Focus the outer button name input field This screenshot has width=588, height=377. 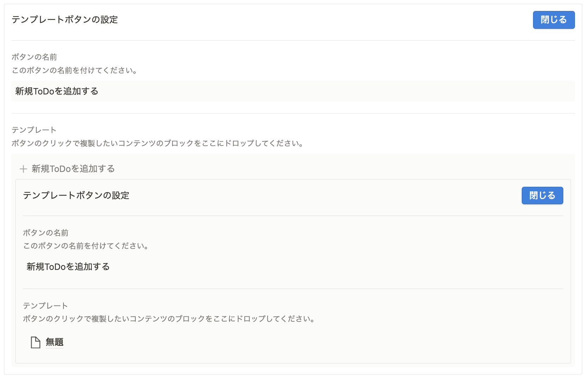point(293,91)
